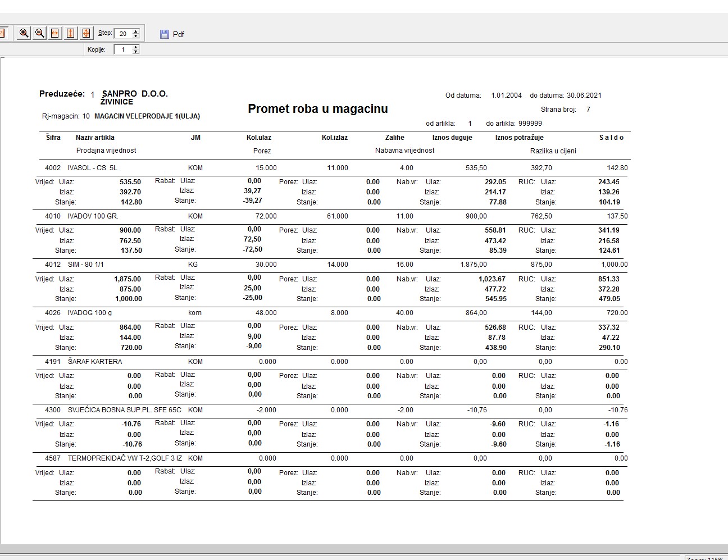Viewport: 728px width, 560px height.
Task: Fit page to width icon
Action: (x=55, y=33)
